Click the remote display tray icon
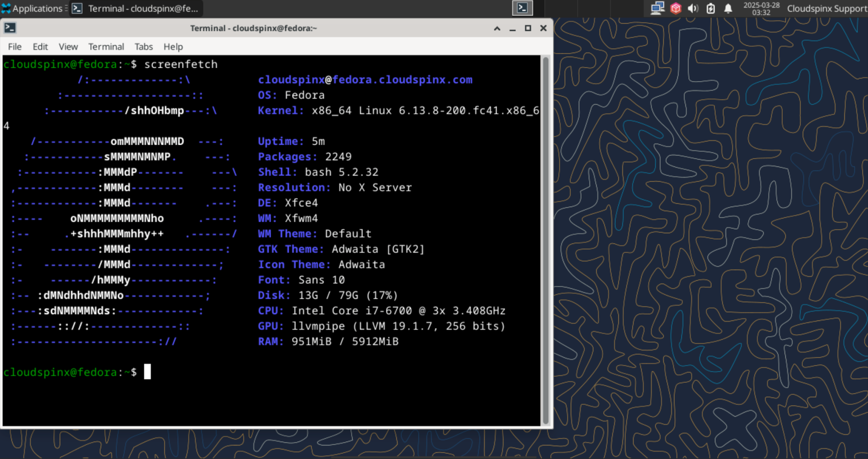 657,8
